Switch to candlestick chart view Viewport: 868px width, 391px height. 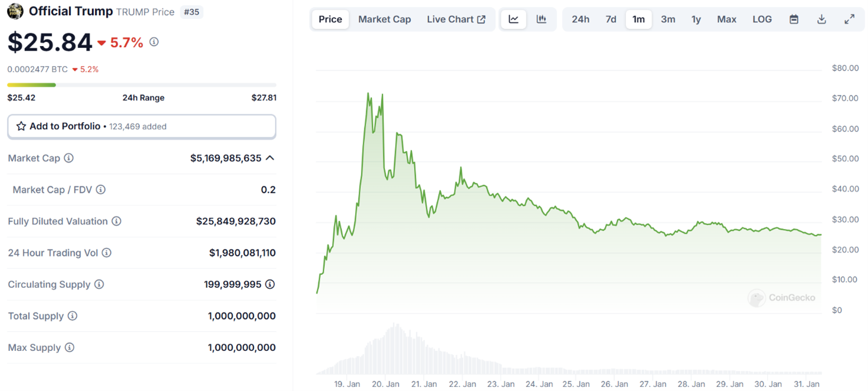point(541,19)
